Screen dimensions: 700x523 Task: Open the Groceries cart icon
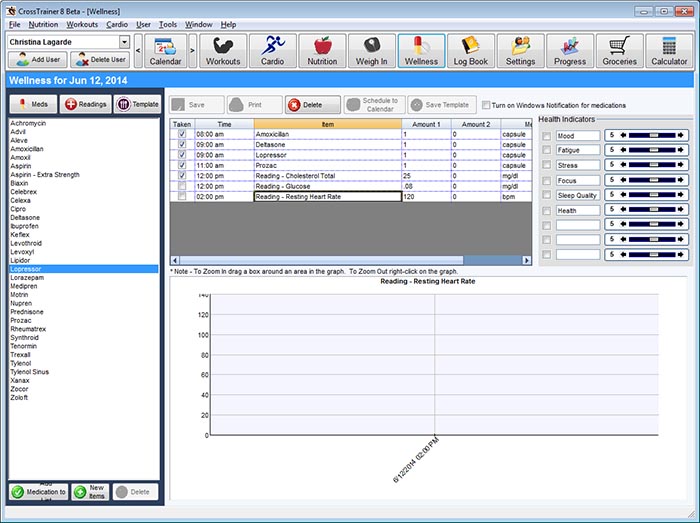point(619,51)
